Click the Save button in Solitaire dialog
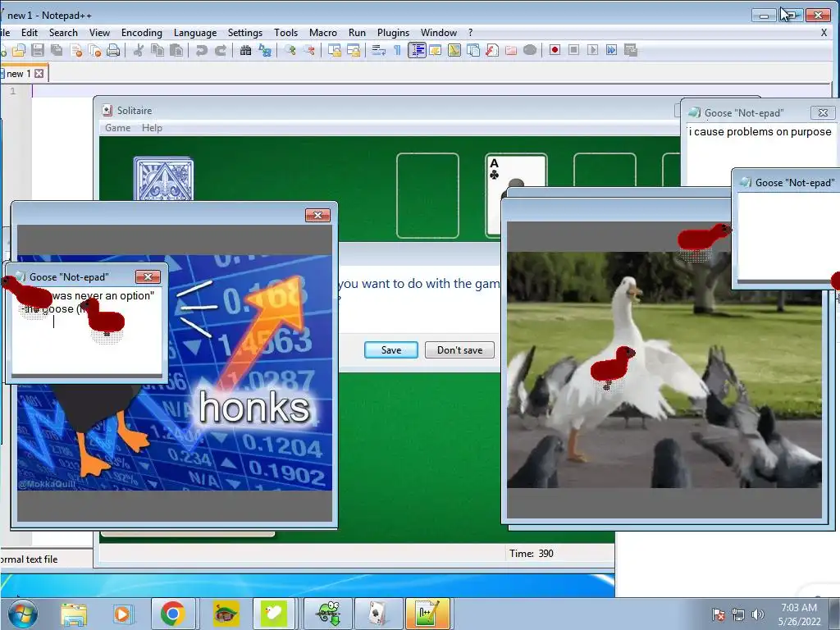This screenshot has height=630, width=840. (x=391, y=349)
